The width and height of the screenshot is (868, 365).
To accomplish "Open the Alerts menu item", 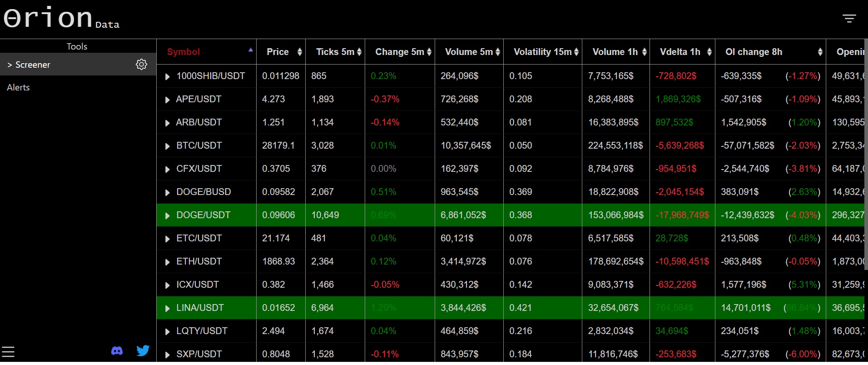I will [x=18, y=87].
